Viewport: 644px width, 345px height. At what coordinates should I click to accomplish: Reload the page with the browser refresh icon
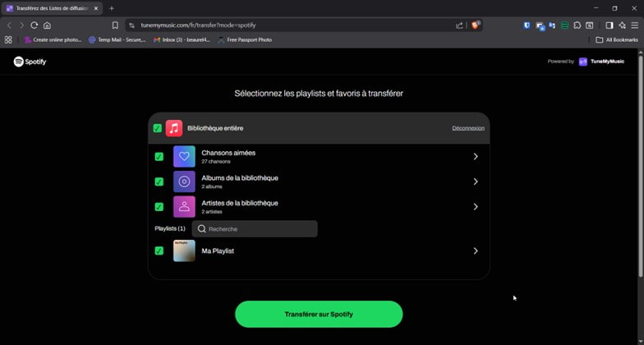[x=34, y=25]
